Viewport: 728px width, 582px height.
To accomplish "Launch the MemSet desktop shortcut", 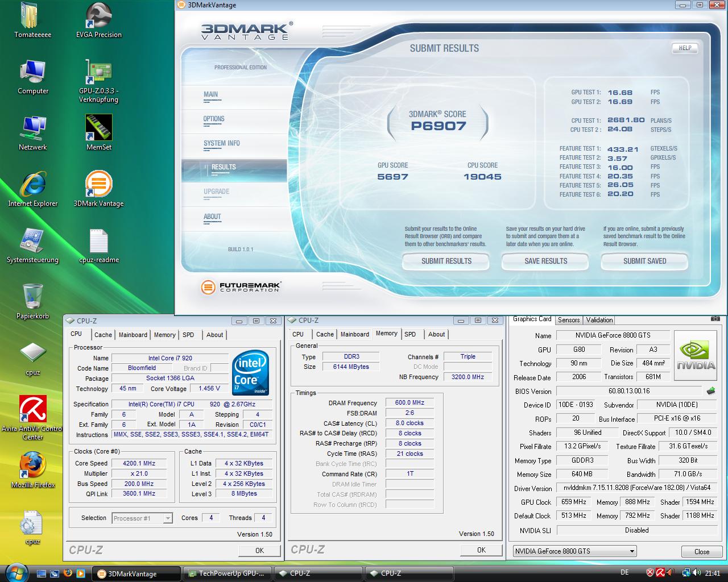I will click(x=98, y=133).
